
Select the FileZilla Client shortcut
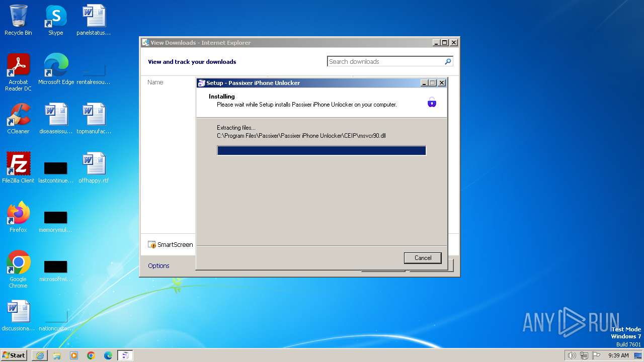pyautogui.click(x=18, y=168)
